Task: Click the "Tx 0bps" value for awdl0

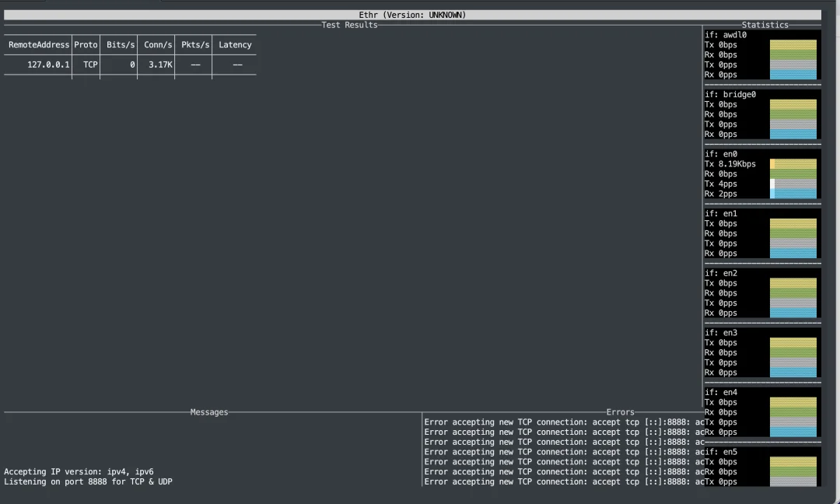Action: pyautogui.click(x=720, y=45)
